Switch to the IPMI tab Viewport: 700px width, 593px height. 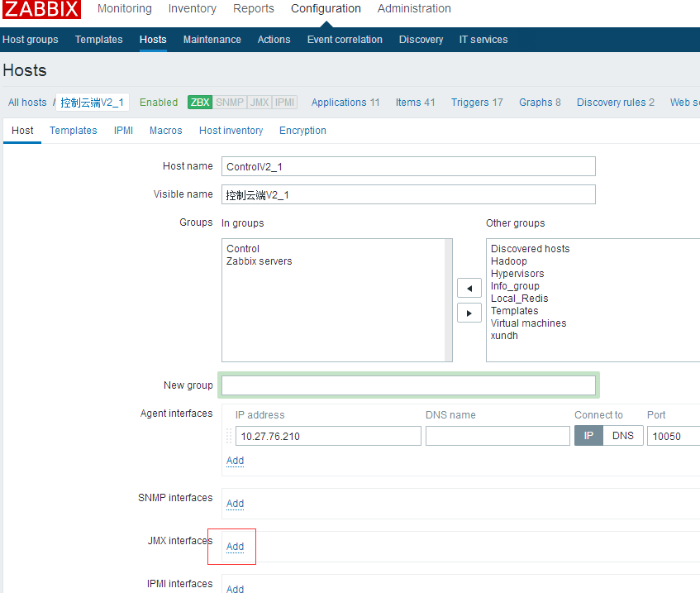click(123, 131)
